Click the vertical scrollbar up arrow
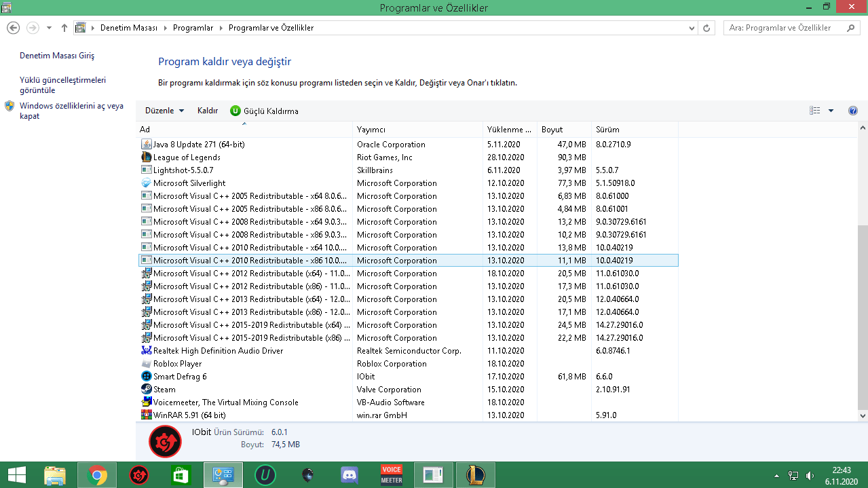Screen dimensions: 868x488 tap(863, 128)
